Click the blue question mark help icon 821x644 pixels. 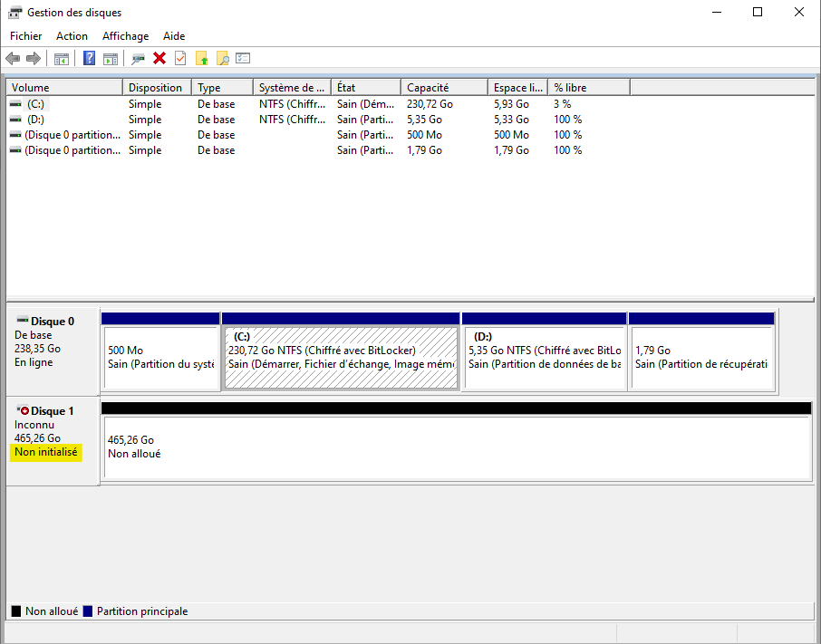click(x=89, y=59)
